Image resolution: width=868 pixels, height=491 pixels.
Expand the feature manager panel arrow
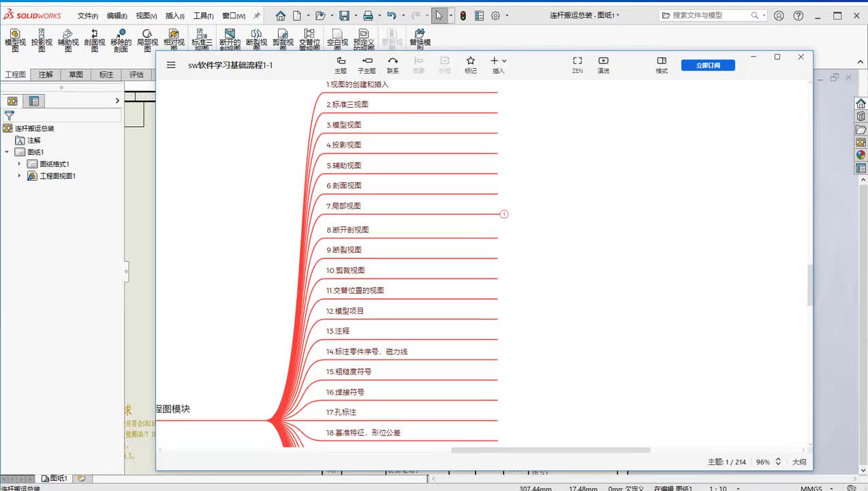coord(117,101)
